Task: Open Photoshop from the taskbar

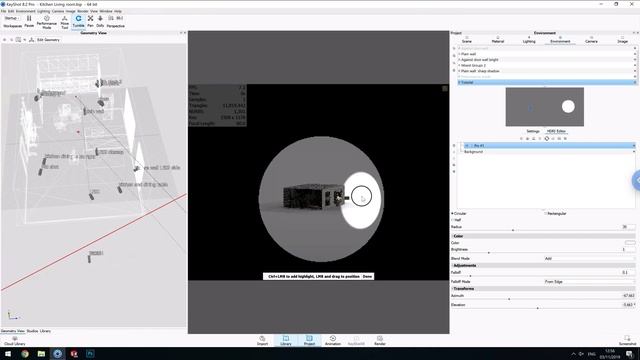Action: click(90, 353)
